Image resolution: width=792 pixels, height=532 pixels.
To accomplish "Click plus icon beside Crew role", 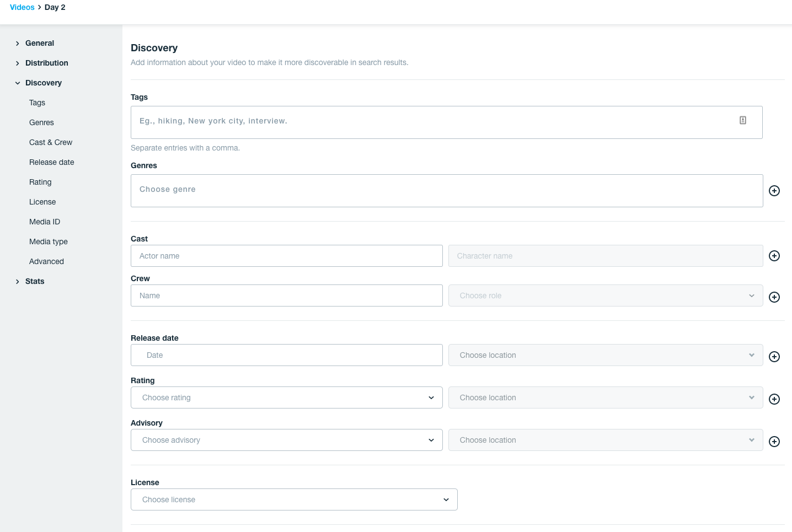I will (774, 297).
